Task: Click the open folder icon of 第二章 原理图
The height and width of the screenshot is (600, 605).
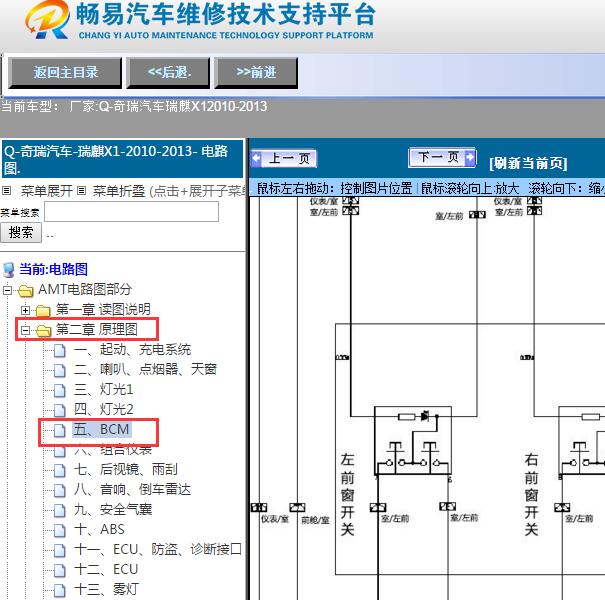Action: point(43,331)
